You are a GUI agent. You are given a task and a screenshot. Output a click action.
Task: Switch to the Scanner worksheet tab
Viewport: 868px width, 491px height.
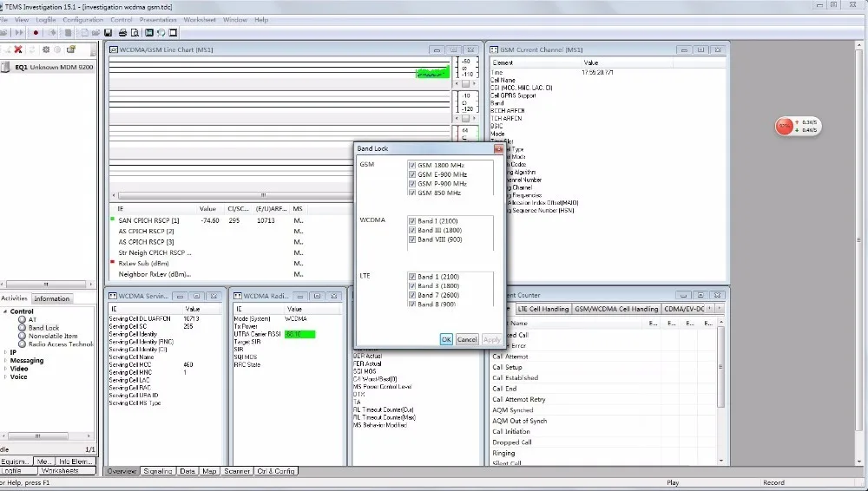[x=237, y=471]
